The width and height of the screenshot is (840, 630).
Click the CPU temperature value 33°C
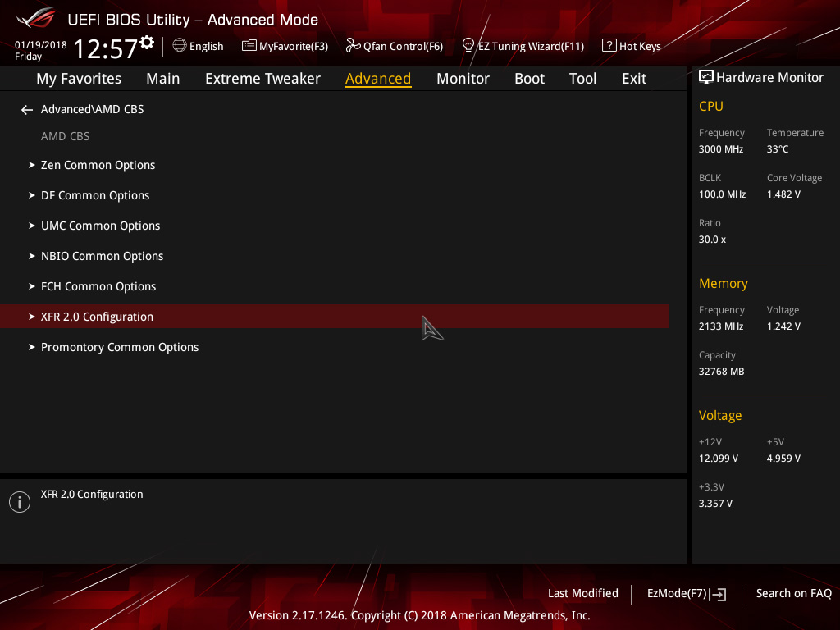tap(778, 149)
